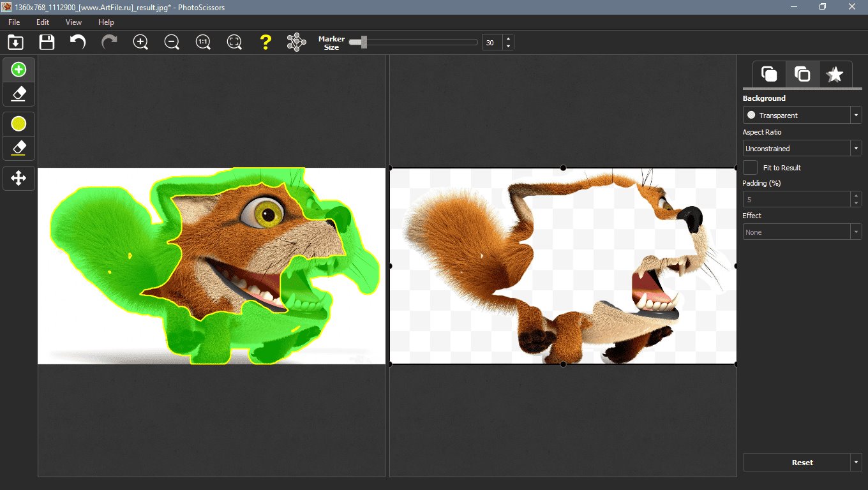Save the result with floppy disk icon
The image size is (868, 490).
[x=47, y=43]
